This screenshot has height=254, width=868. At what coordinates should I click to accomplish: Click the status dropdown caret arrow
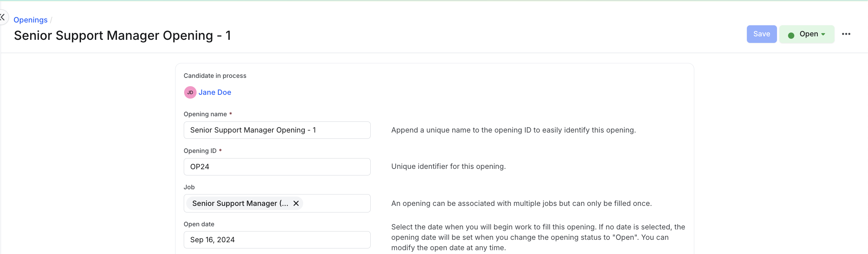823,34
